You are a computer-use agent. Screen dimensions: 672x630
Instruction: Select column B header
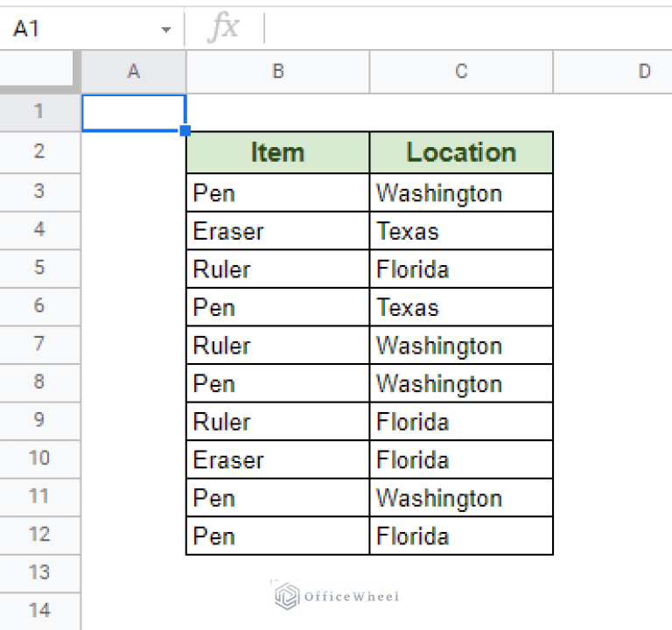coord(277,72)
